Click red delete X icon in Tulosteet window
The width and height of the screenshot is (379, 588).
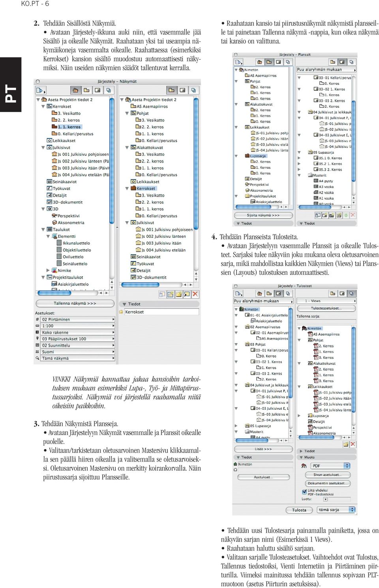353,444
